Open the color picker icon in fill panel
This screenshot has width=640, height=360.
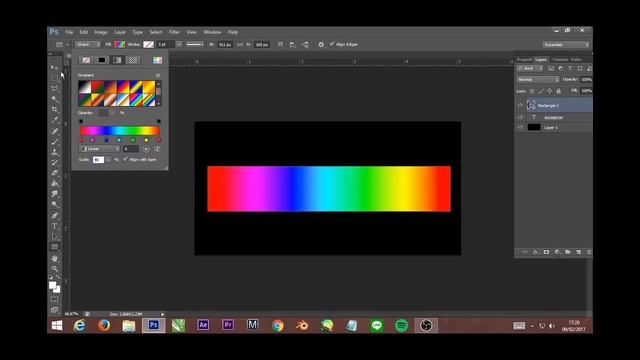click(x=158, y=60)
